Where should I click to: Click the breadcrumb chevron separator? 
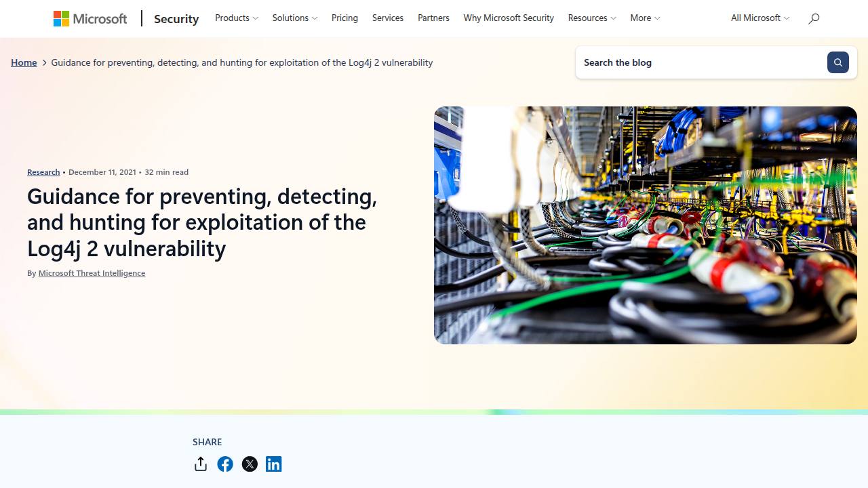point(45,62)
